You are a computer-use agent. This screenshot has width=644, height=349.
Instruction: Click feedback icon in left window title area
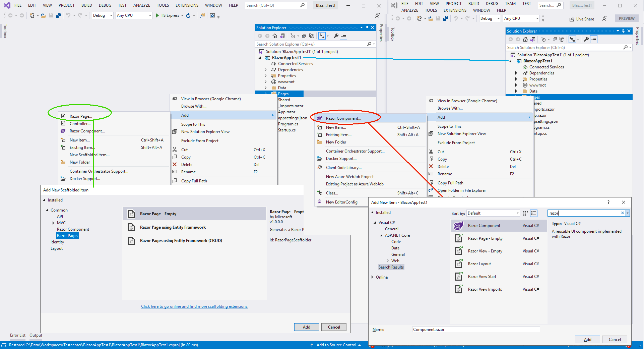[378, 15]
